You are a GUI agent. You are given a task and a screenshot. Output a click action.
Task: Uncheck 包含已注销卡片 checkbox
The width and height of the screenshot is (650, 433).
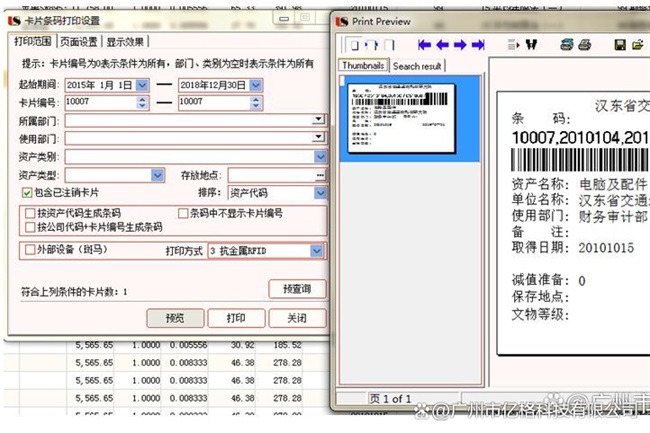coord(28,192)
